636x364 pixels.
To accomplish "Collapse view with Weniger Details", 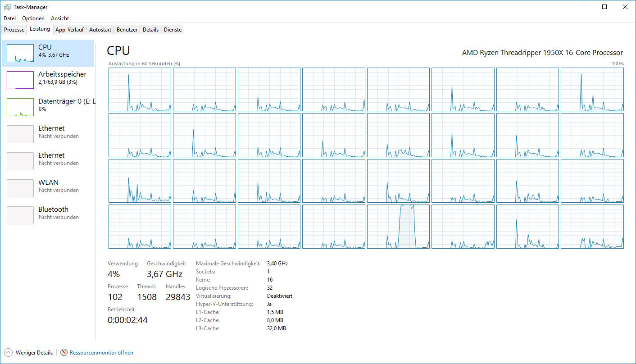I will pyautogui.click(x=28, y=353).
